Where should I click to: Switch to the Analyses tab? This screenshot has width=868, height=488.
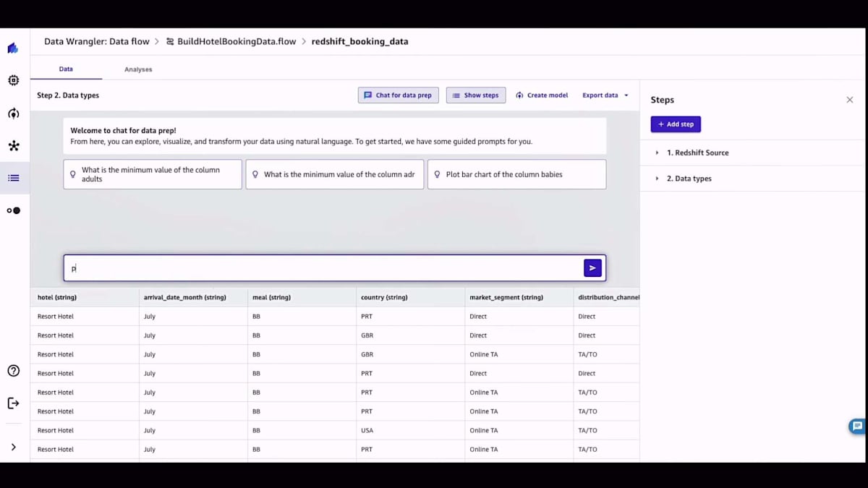tap(138, 69)
